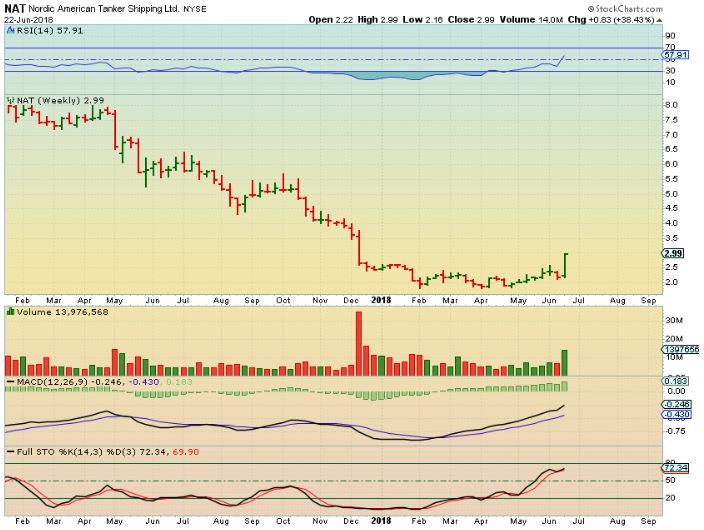
Task: Click the 20M volume axis label
Action: pos(674,339)
